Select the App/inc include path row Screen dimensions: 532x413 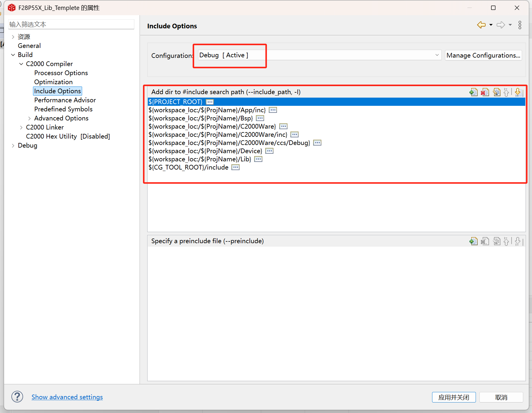click(337, 110)
